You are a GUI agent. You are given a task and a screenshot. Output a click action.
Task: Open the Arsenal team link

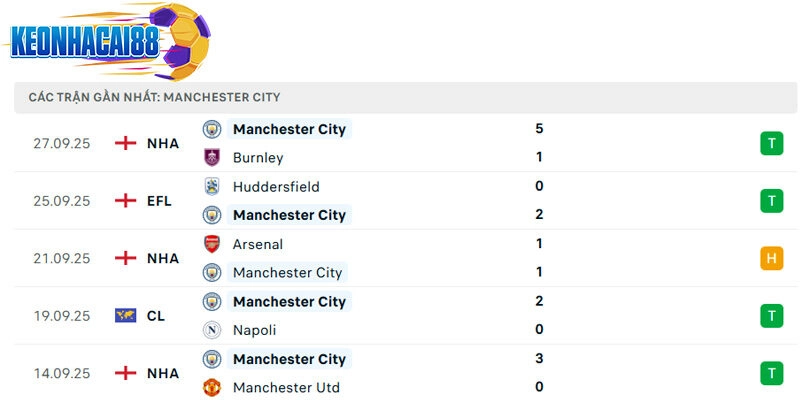[x=258, y=244]
